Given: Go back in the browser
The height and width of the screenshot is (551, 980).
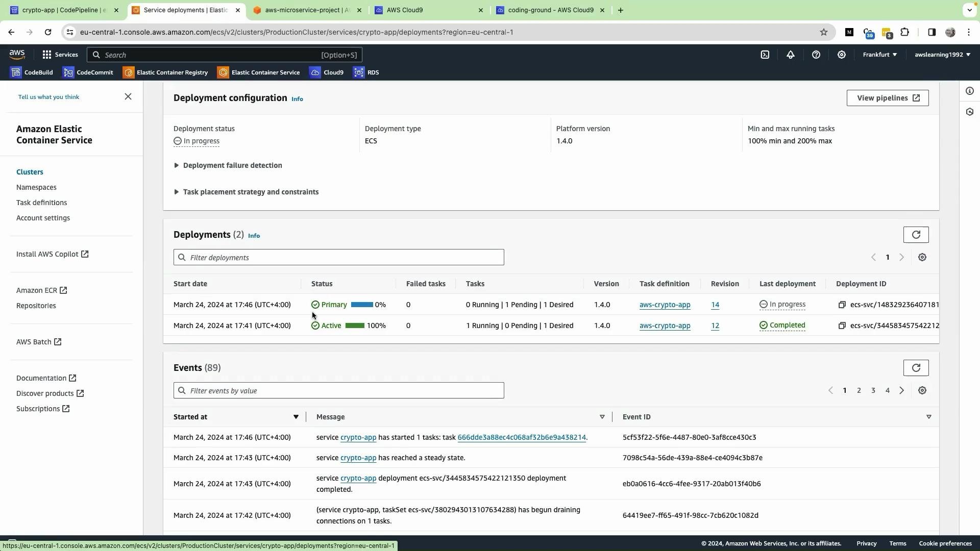Looking at the screenshot, I should (11, 32).
